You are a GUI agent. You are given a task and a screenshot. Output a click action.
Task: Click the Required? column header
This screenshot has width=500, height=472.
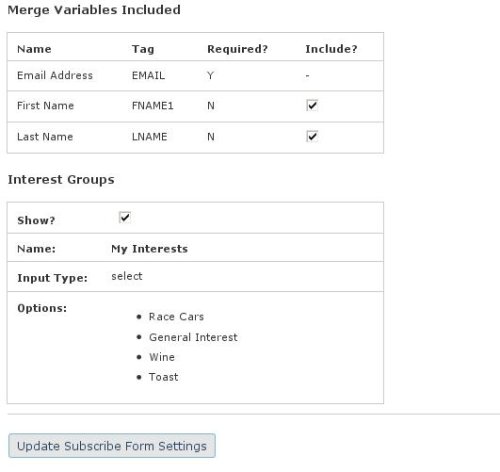[237, 49]
